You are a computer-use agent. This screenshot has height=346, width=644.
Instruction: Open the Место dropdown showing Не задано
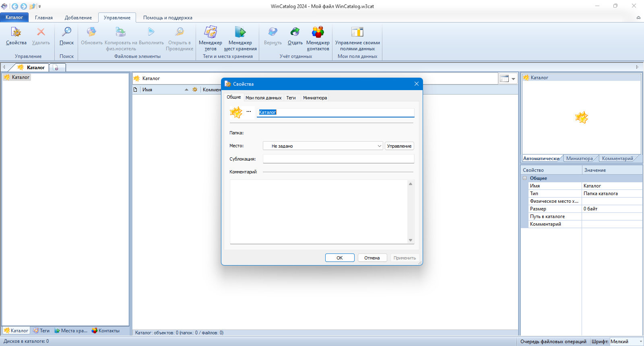tap(322, 146)
